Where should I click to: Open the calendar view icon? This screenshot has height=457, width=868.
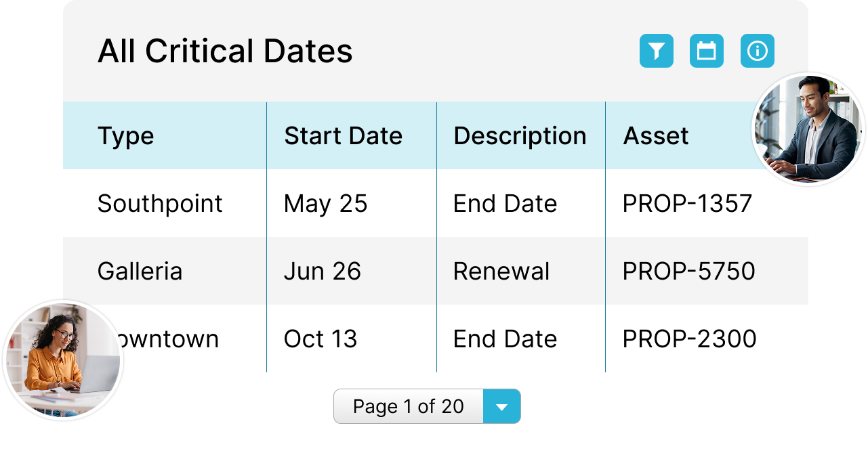coord(707,51)
